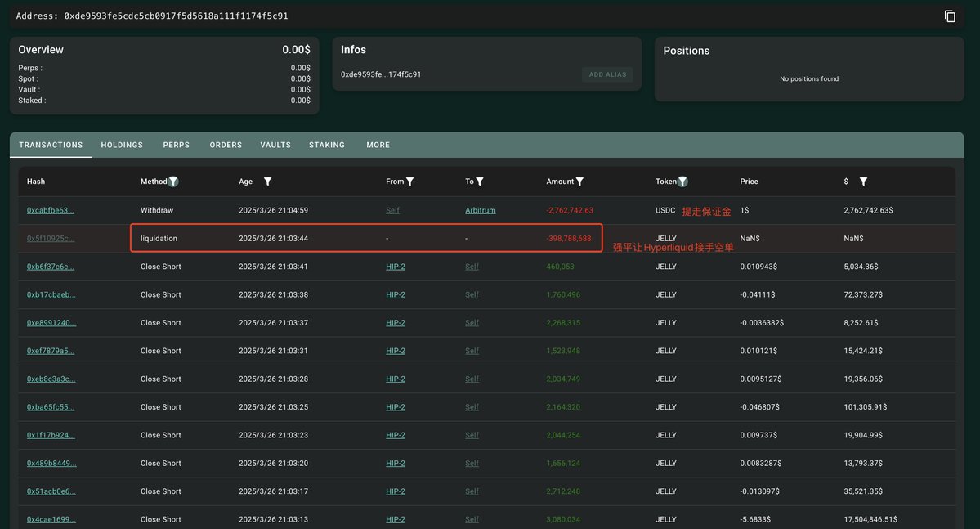Open the More tab
This screenshot has height=529, width=980.
tap(378, 145)
